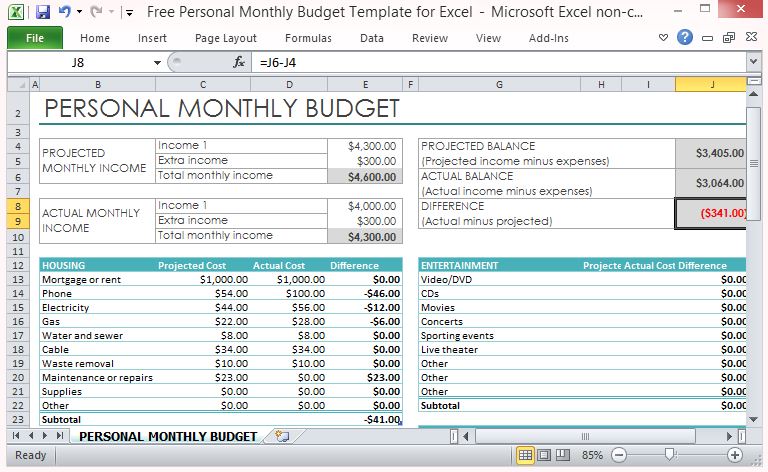This screenshot has width=768, height=472.
Task: Open the Formulas tab
Action: [308, 38]
